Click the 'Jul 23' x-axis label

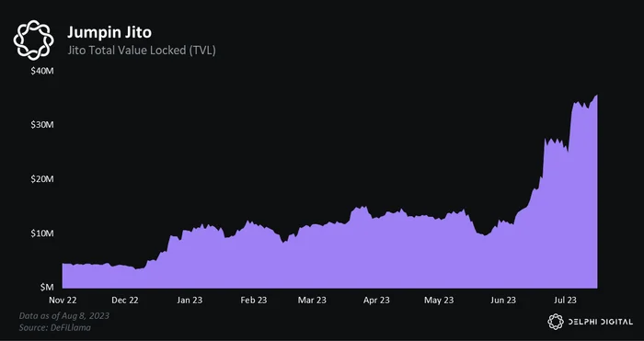566,300
